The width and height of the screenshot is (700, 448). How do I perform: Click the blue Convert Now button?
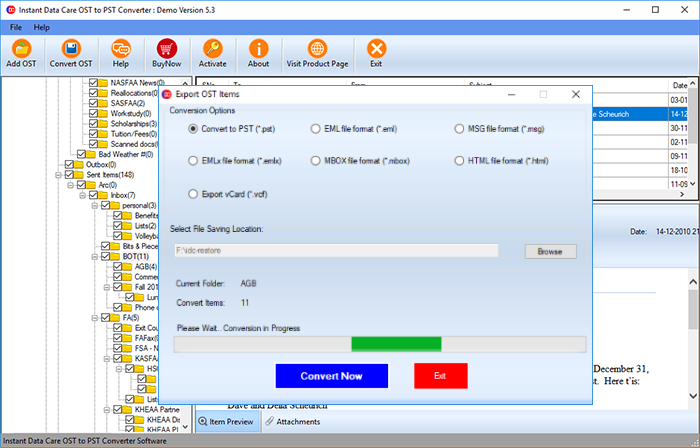[x=332, y=376]
